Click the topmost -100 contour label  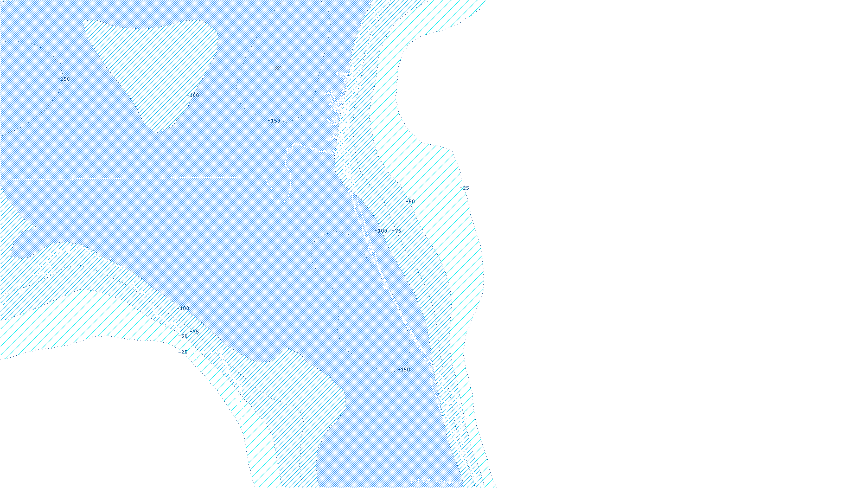[193, 95]
